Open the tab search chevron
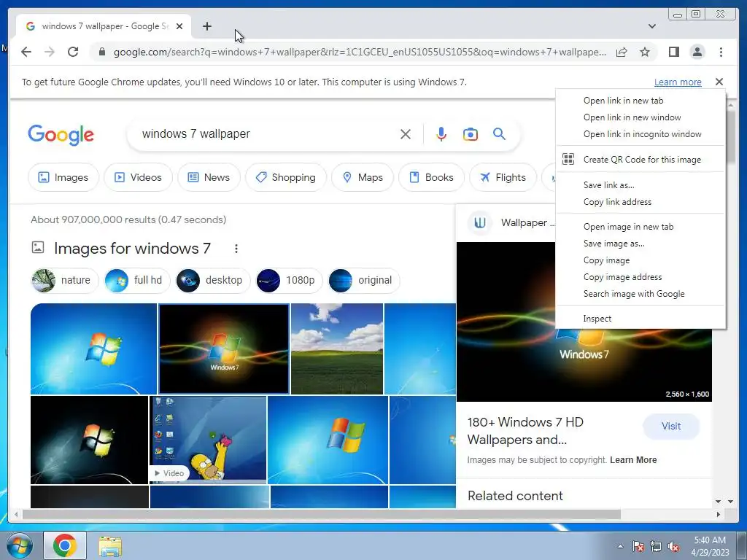 pos(651,26)
